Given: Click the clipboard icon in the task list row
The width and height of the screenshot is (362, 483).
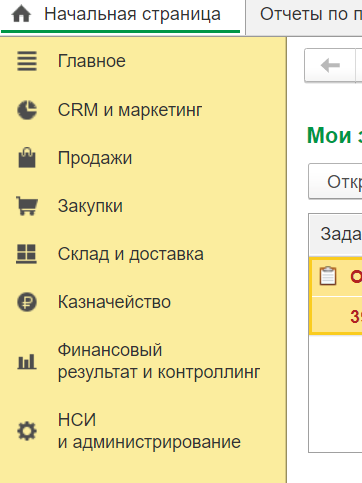Looking at the screenshot, I should point(328,276).
